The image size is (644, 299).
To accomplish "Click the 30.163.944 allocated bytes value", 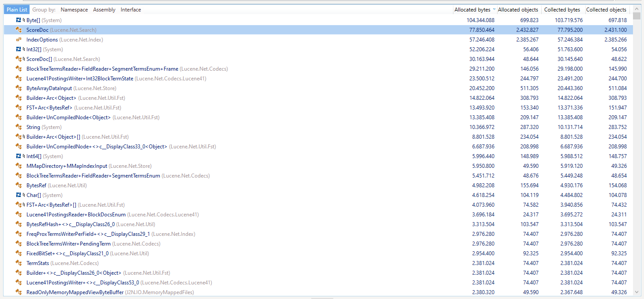I will pyautogui.click(x=482, y=59).
